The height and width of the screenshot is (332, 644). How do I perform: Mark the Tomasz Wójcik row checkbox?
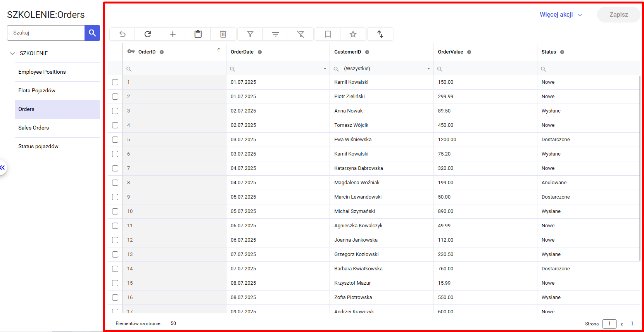(115, 125)
